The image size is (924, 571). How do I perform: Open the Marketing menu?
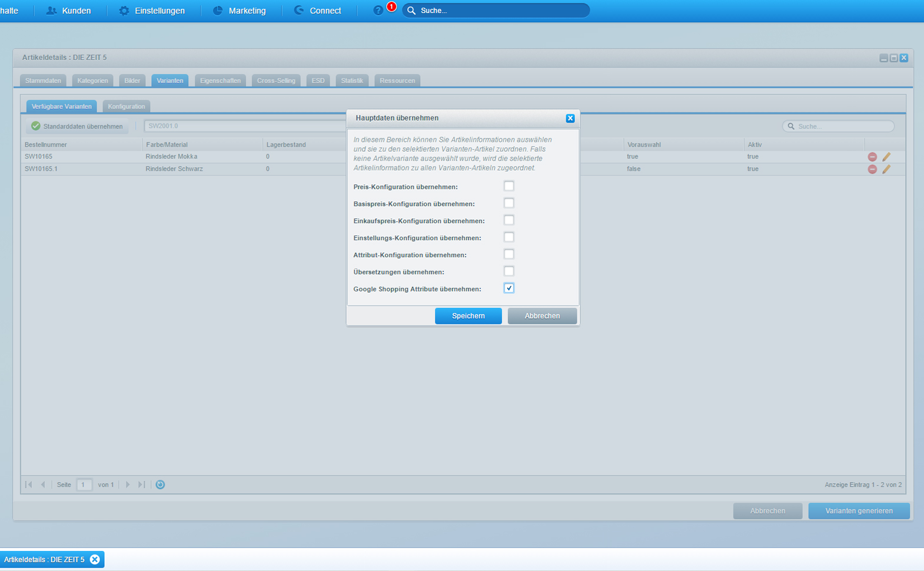point(239,11)
